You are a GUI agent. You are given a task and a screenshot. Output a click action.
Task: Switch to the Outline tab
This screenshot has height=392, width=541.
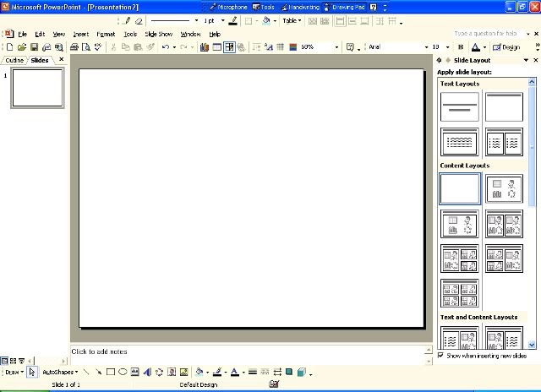[x=14, y=60]
